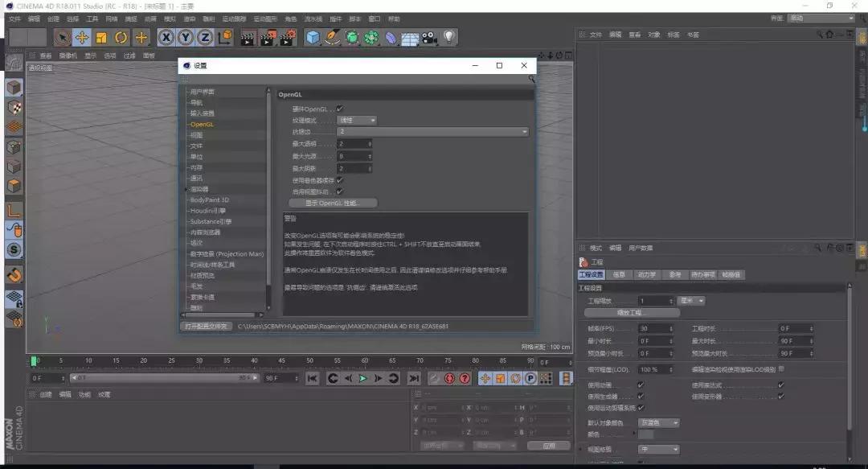
Task: Click the Render View icon
Action: click(x=248, y=37)
